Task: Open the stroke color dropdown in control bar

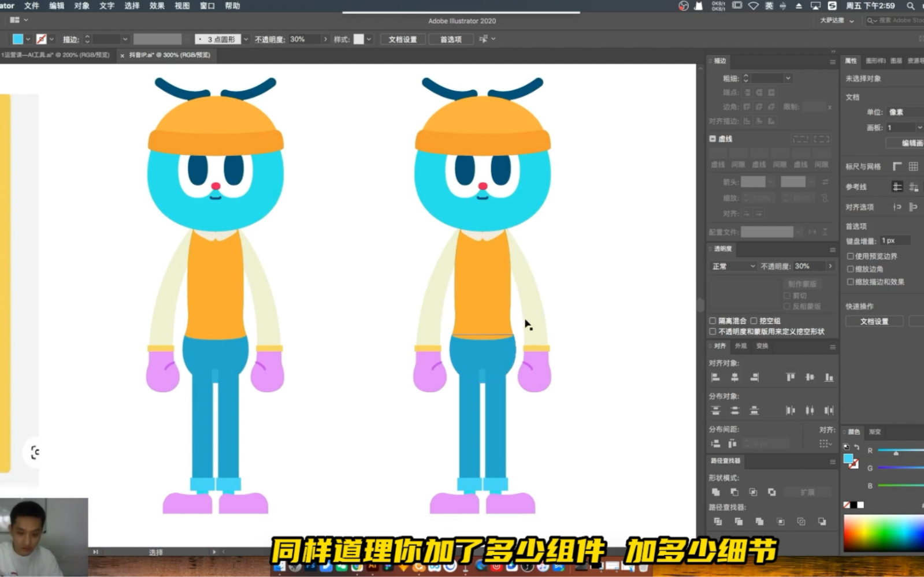Action: tap(51, 39)
